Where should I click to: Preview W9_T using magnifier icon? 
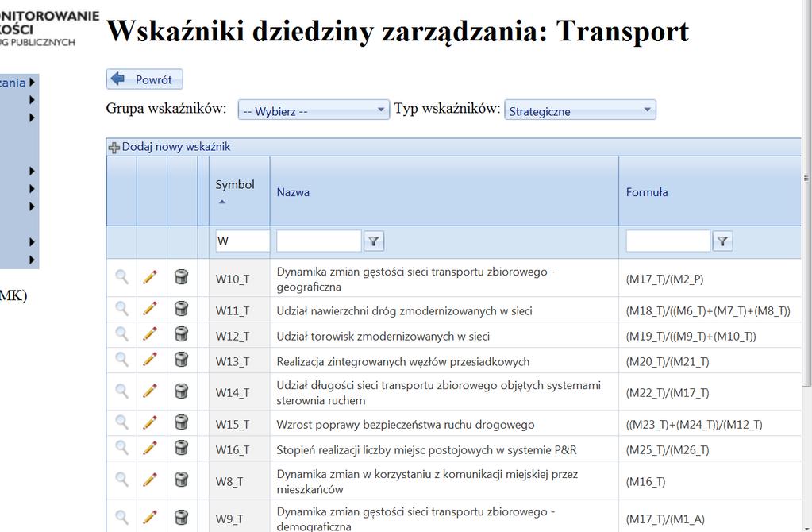click(x=121, y=516)
